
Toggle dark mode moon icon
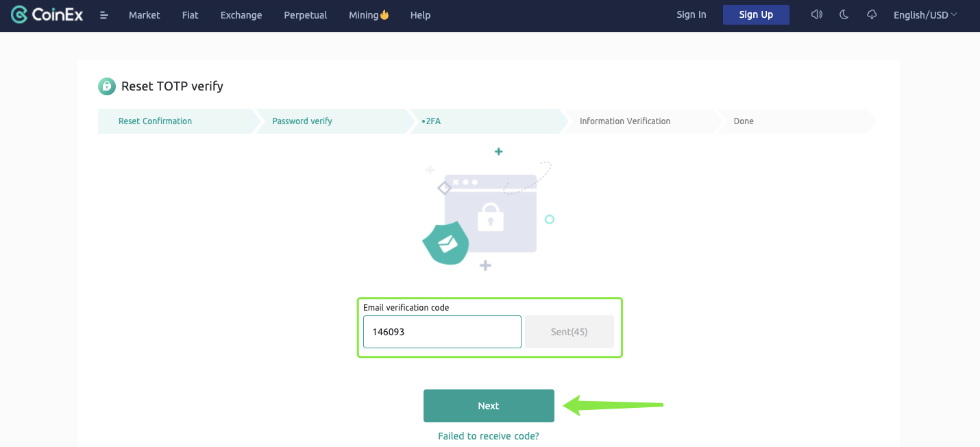tap(844, 14)
